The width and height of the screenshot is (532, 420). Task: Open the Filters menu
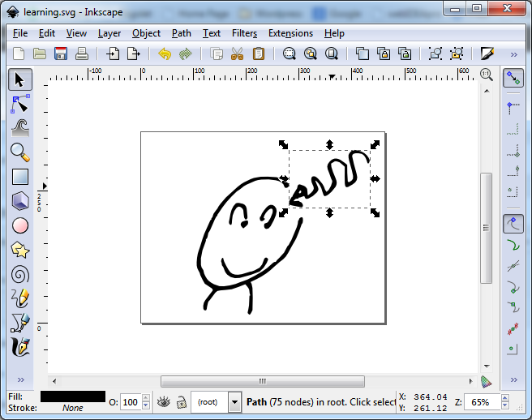(x=244, y=33)
